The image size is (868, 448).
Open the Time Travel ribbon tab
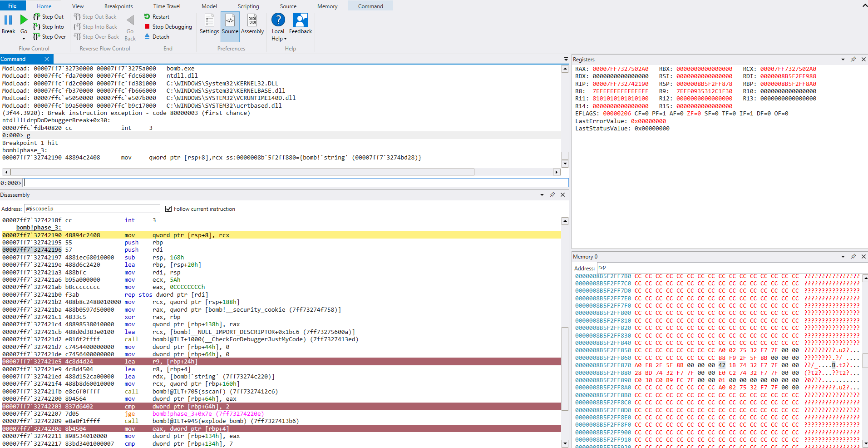[167, 6]
